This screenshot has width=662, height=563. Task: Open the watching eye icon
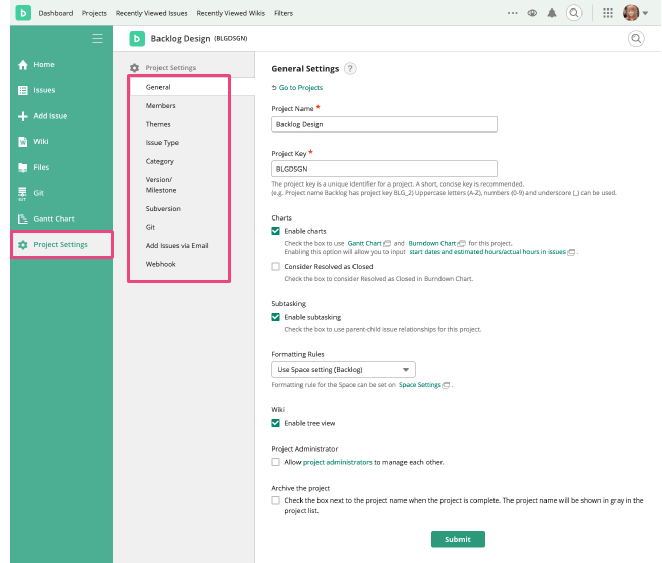tap(532, 13)
